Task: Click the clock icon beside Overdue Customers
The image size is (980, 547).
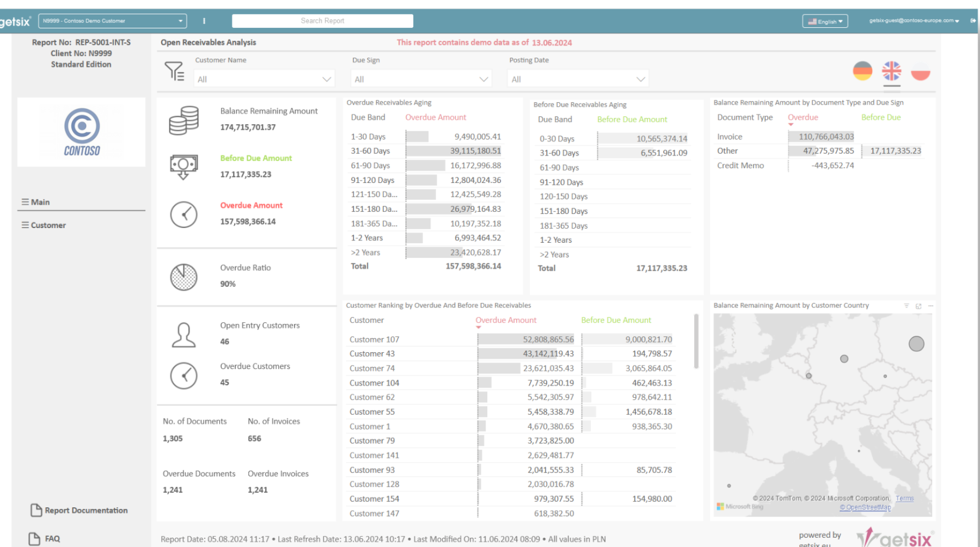Action: (x=183, y=376)
